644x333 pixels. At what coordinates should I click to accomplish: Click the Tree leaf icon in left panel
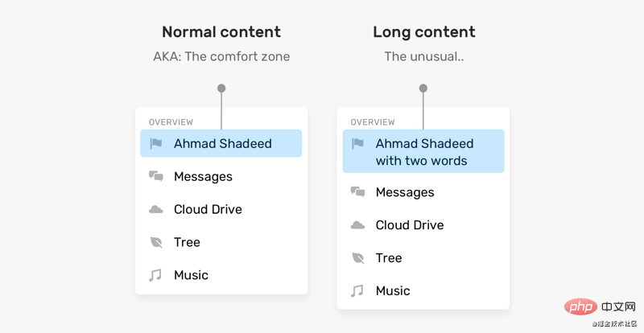156,243
